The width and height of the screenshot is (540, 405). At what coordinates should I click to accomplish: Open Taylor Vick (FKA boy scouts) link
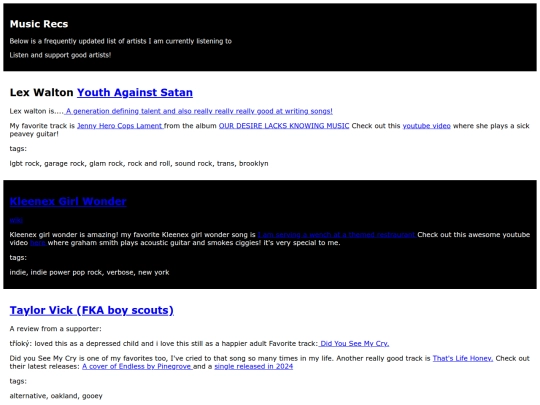92,310
